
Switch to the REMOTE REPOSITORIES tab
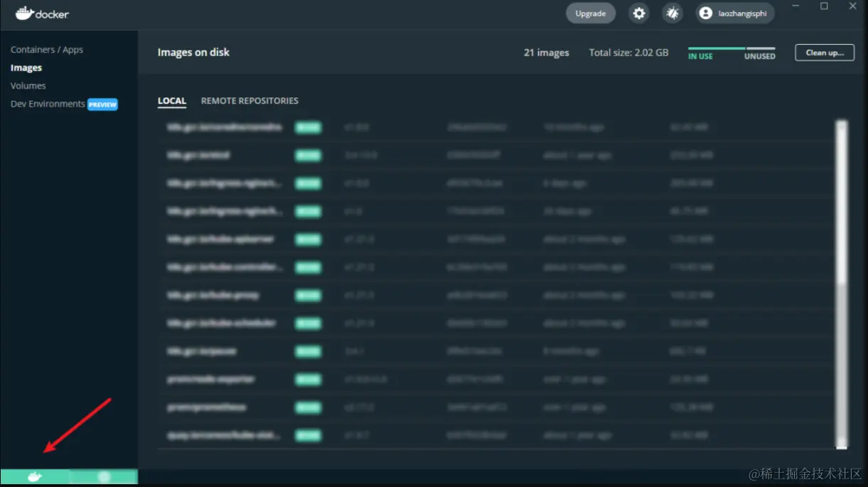point(250,101)
